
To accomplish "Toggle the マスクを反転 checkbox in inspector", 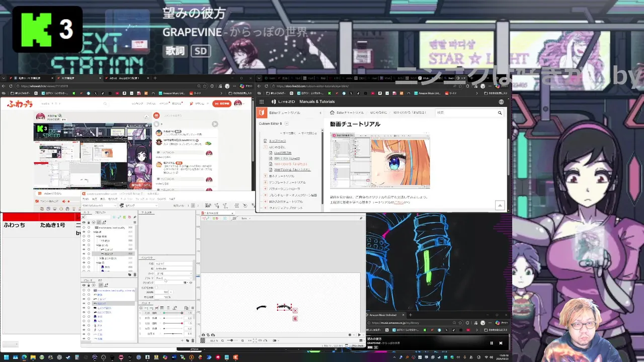I will tap(156, 287).
